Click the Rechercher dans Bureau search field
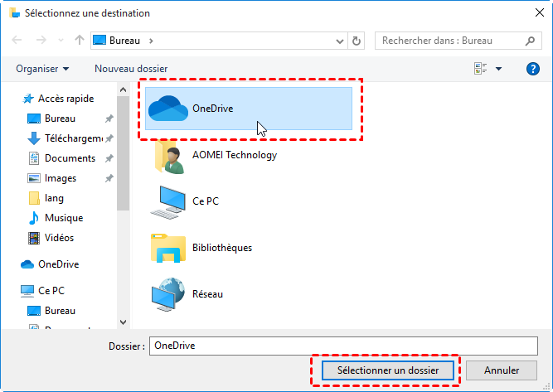 coord(458,41)
